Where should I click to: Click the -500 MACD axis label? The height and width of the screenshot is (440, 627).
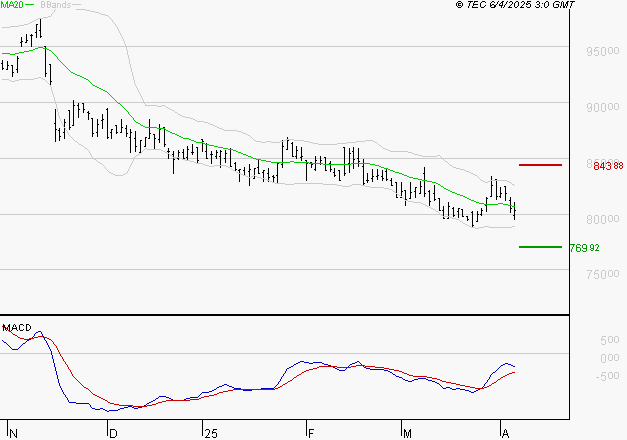607,376
